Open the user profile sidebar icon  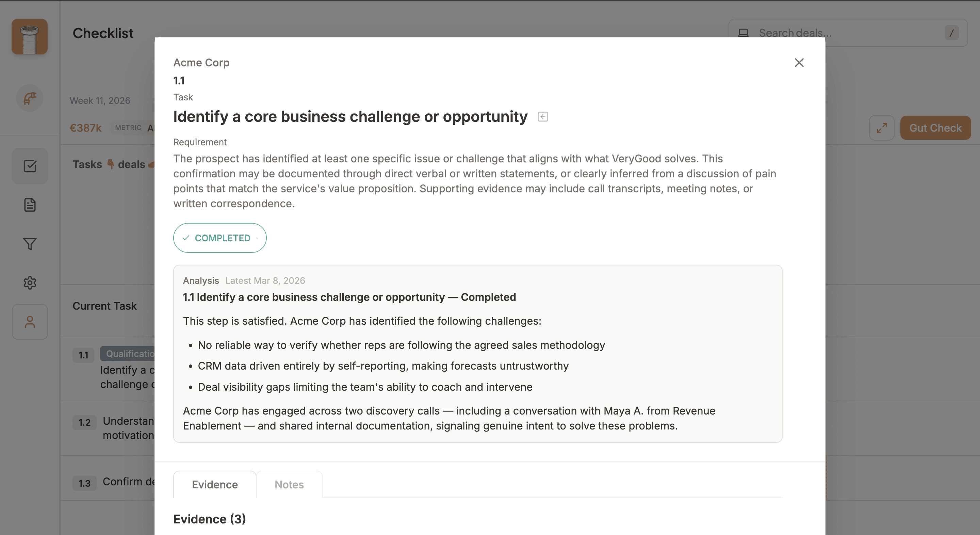30,322
